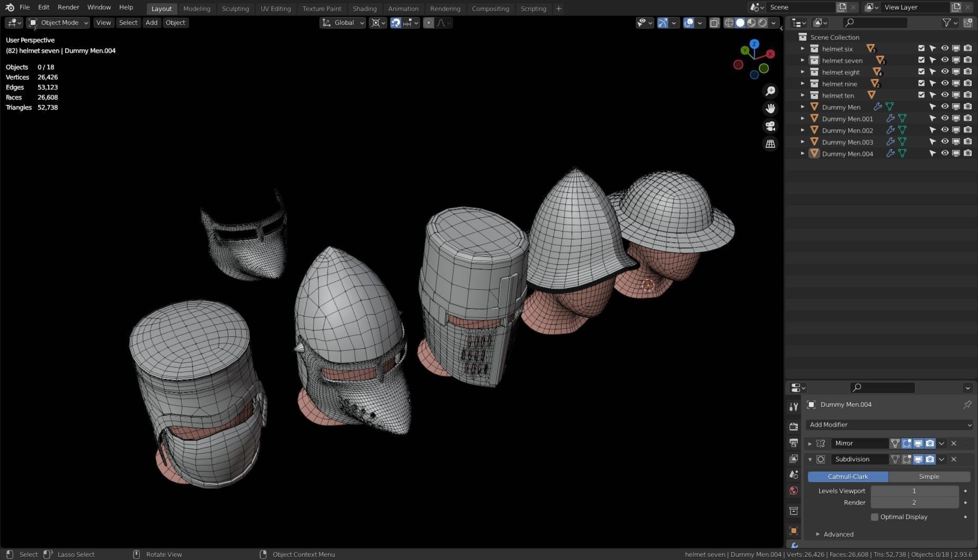Switch to UV Editing workspace tab
Viewport: 978px width, 560px height.
coord(275,8)
